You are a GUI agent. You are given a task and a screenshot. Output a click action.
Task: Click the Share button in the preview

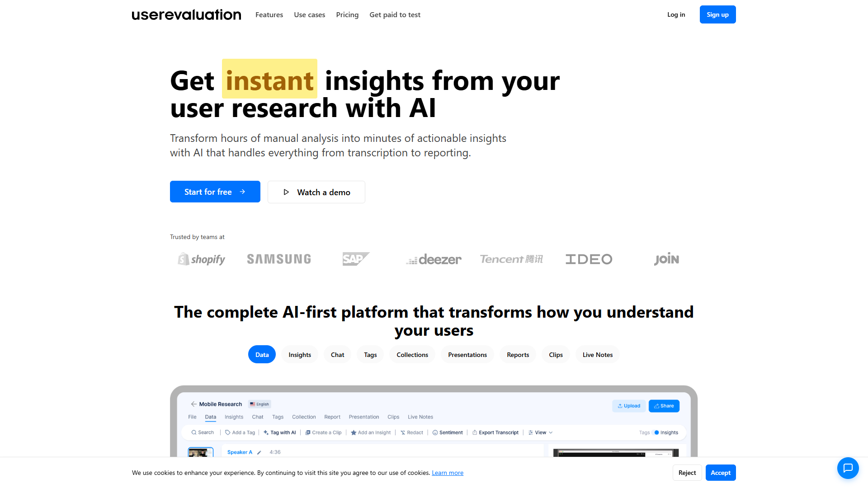[x=664, y=406]
